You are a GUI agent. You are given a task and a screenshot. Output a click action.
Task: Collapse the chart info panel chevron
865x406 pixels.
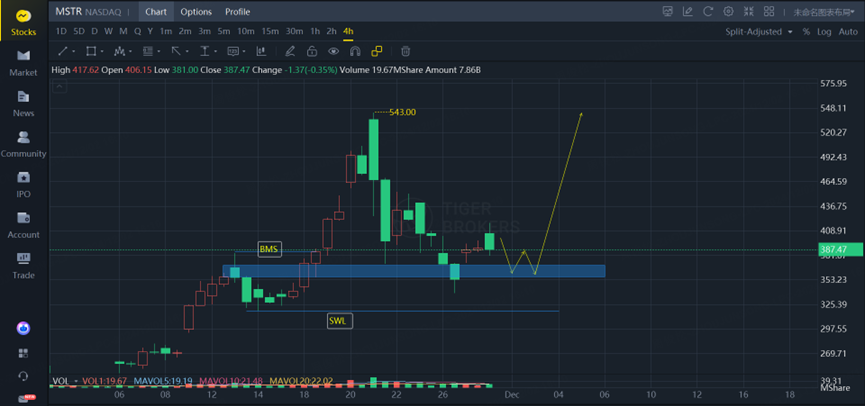(59, 86)
